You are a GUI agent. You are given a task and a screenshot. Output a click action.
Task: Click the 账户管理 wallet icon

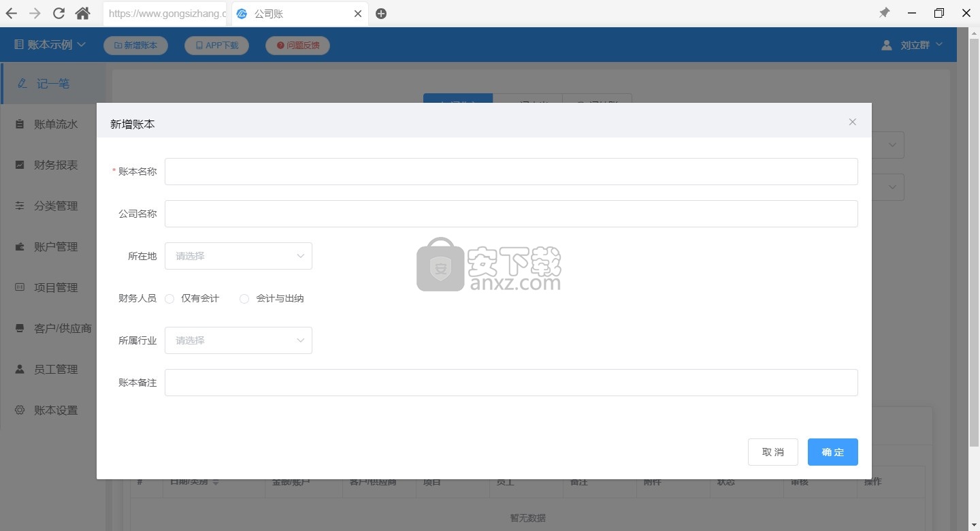20,246
